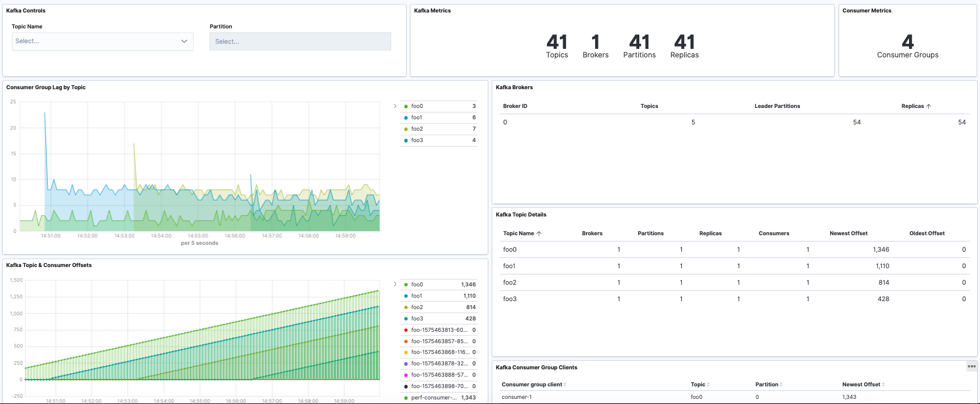Screen dimensions: 980x404
Task: Click the dropdown chevron in Topic Name selector
Action: [184, 41]
